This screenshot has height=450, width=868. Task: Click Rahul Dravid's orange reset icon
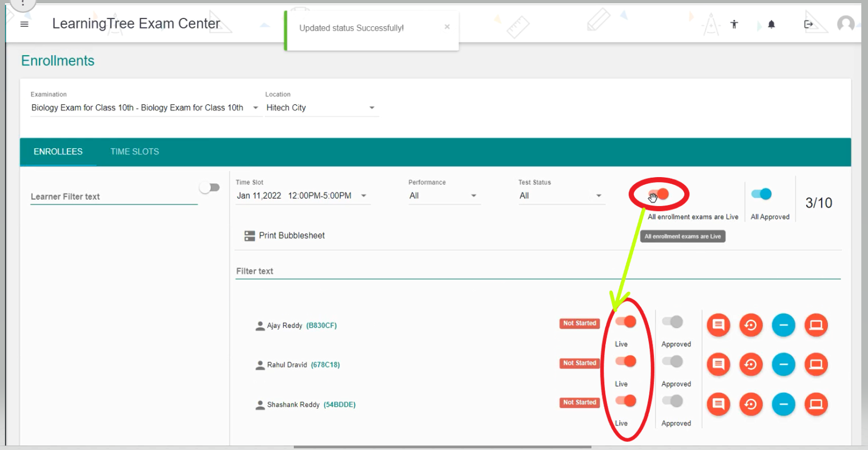tap(751, 365)
